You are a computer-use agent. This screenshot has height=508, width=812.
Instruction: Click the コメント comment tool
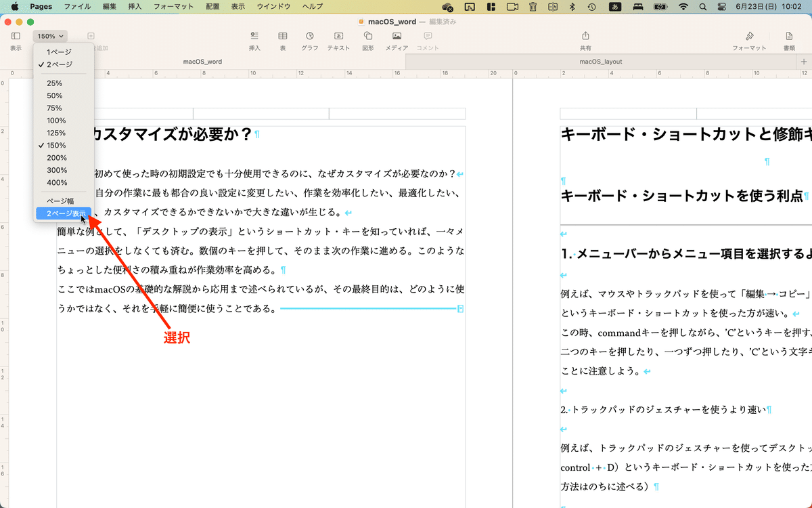click(x=428, y=36)
